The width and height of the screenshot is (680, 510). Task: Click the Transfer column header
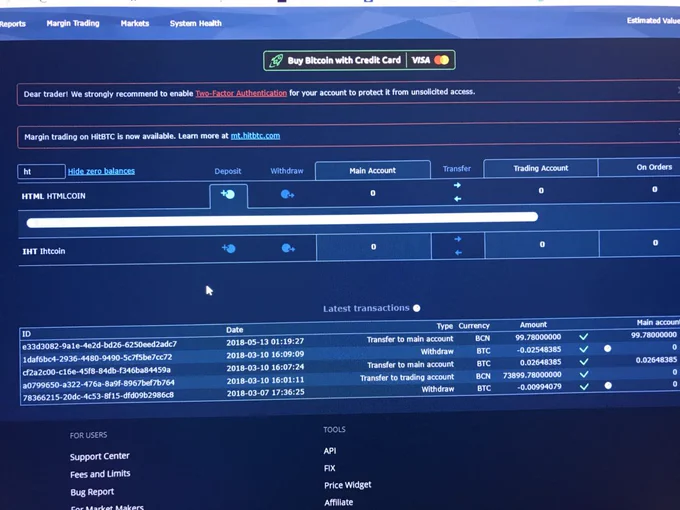coord(457,169)
